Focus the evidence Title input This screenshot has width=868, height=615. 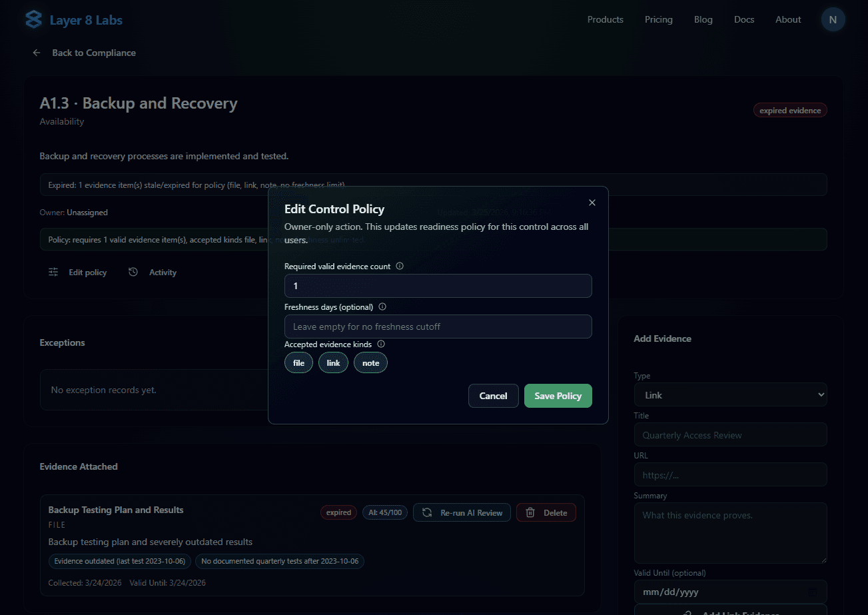(x=730, y=434)
